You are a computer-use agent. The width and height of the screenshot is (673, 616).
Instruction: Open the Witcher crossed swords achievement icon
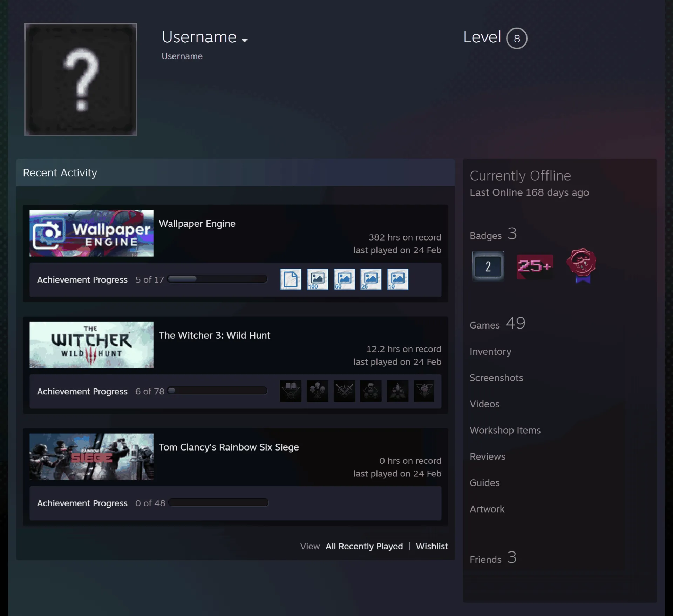(344, 391)
